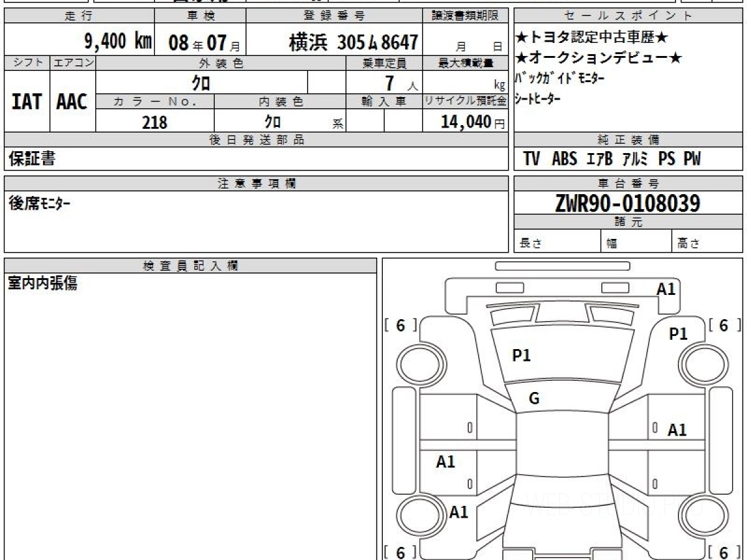Select the 後日発送部品 header
The width and height of the screenshot is (747, 560).
click(x=256, y=140)
